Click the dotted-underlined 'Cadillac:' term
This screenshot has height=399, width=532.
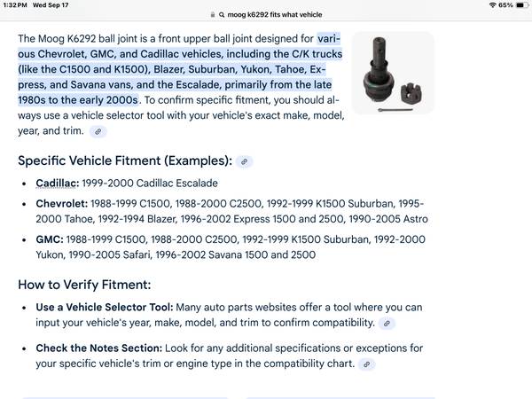[x=57, y=183]
